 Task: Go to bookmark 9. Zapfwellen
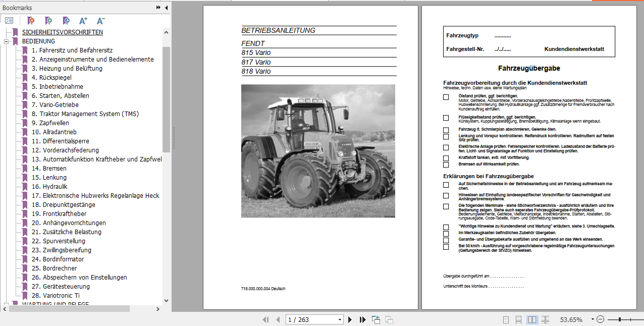[50, 123]
